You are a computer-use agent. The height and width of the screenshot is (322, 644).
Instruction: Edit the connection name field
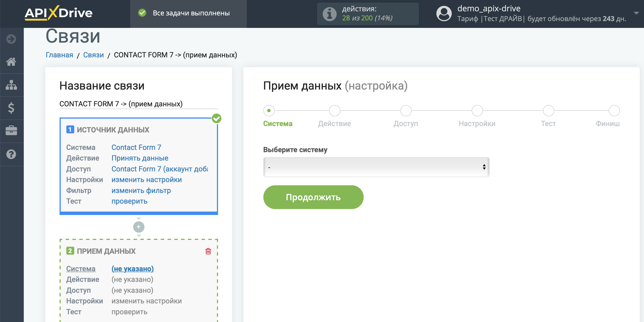(x=139, y=104)
